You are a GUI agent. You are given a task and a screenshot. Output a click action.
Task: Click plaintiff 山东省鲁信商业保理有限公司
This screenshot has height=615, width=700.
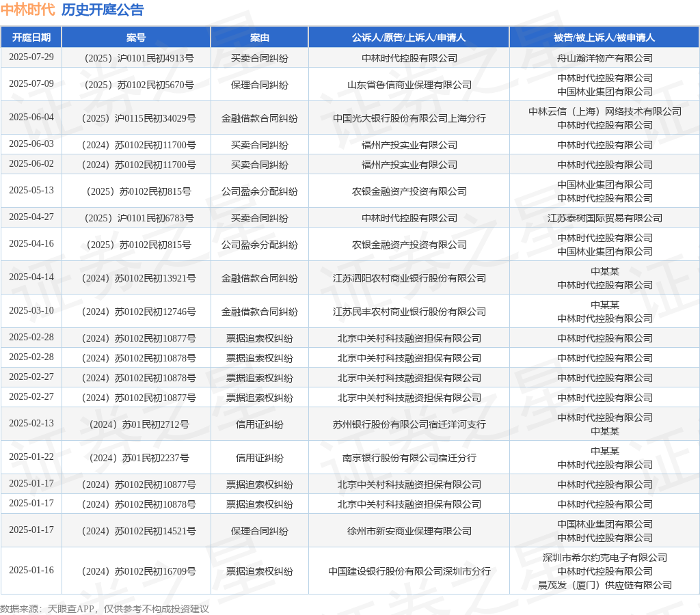(409, 85)
